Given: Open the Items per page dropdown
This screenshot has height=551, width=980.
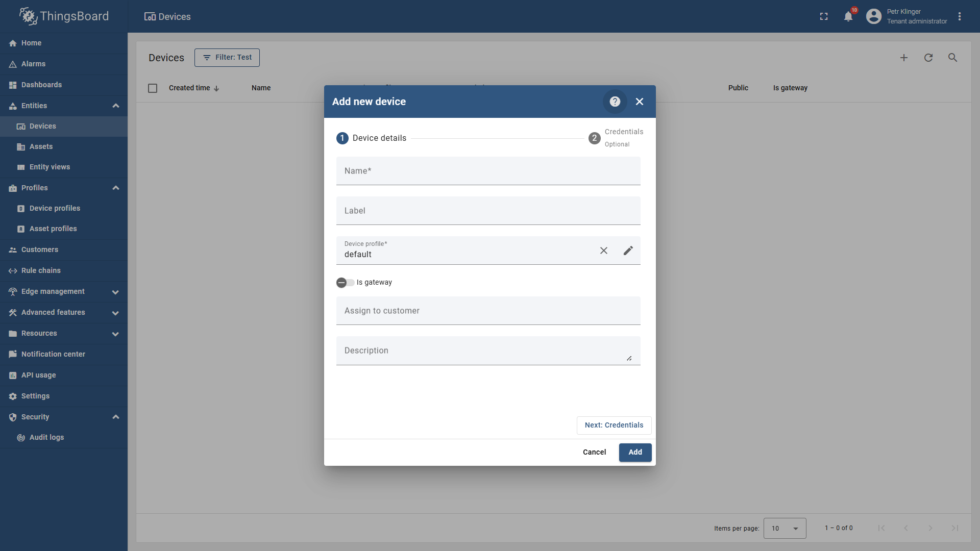Looking at the screenshot, I should click(x=785, y=528).
